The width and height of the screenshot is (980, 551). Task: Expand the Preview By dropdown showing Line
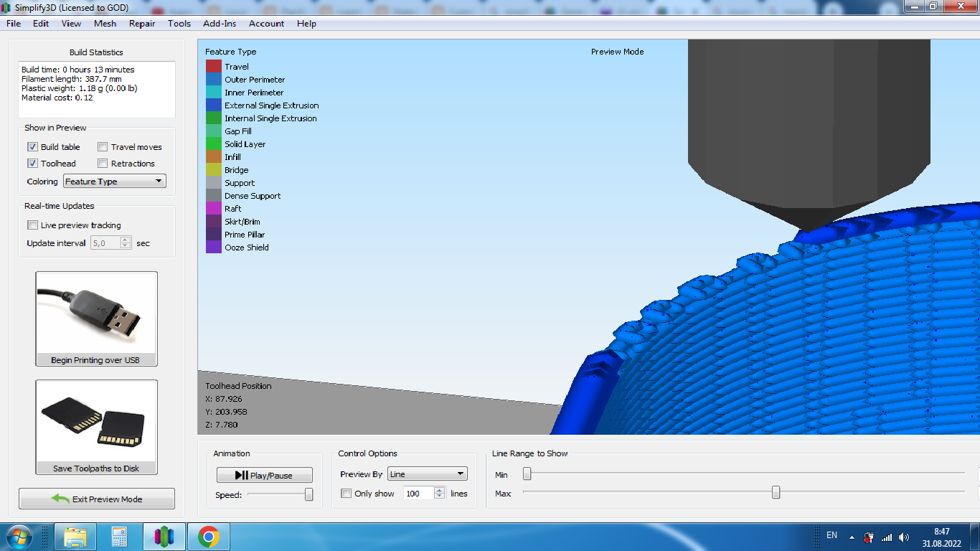point(428,474)
